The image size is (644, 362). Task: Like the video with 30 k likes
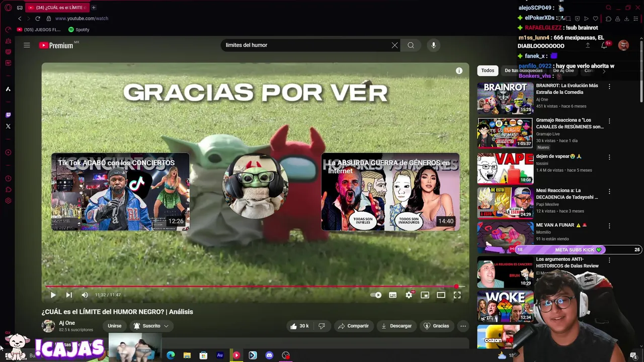(x=299, y=326)
